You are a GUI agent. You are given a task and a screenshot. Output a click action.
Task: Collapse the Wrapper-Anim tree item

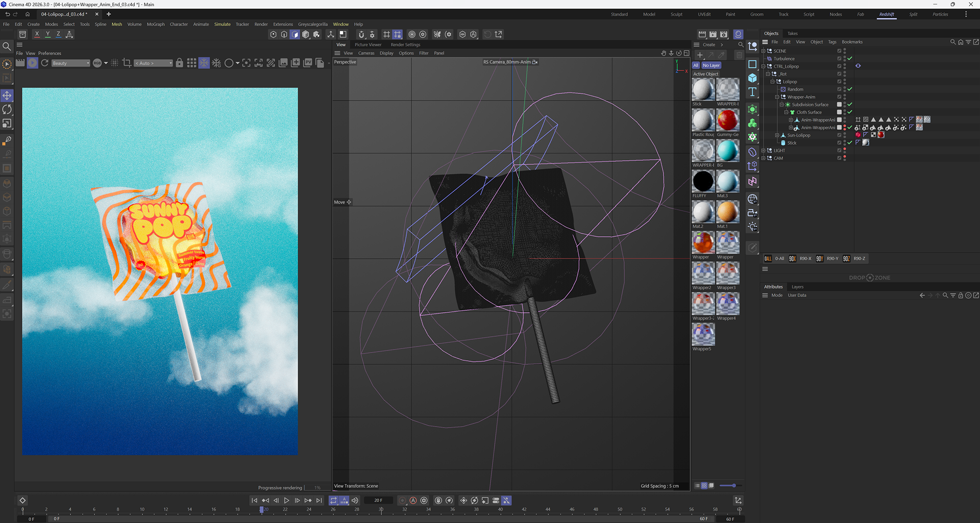(777, 97)
